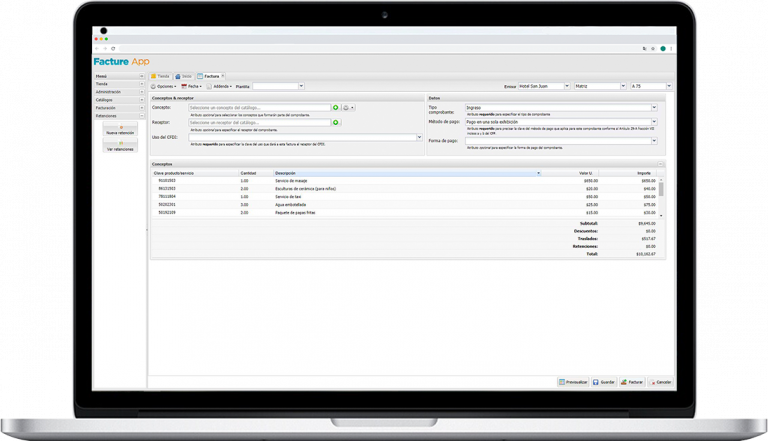Click the Nueva retención icon button

[x=119, y=130]
